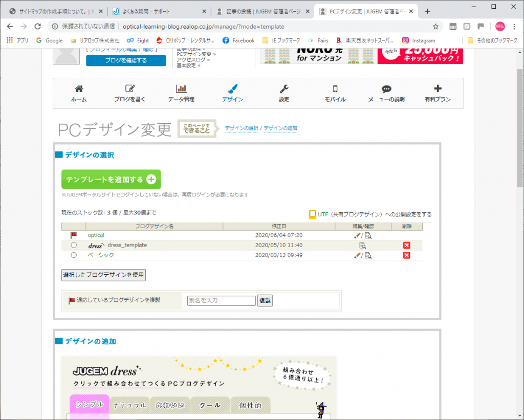Open the Pairs bookmark
524x420 pixels.
318,40
